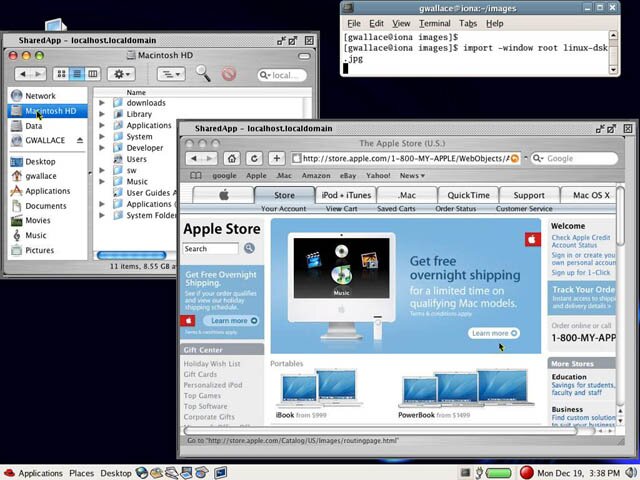Open the Yahoo! bookmark
This screenshot has height=480, width=640.
(x=378, y=176)
